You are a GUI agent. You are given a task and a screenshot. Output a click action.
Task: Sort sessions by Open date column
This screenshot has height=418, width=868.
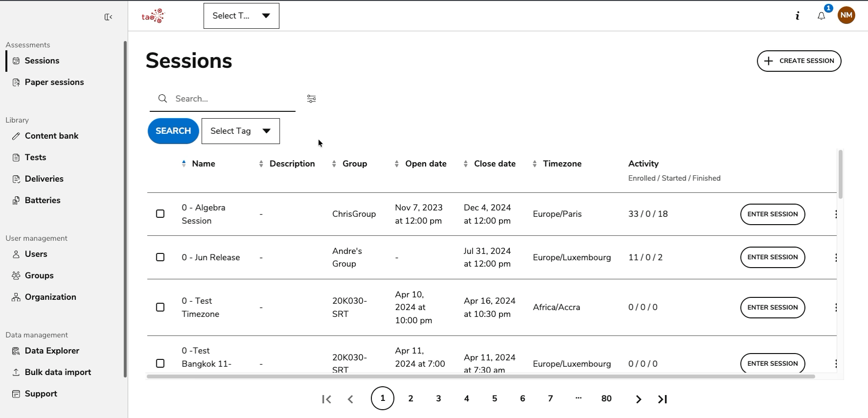(x=425, y=164)
